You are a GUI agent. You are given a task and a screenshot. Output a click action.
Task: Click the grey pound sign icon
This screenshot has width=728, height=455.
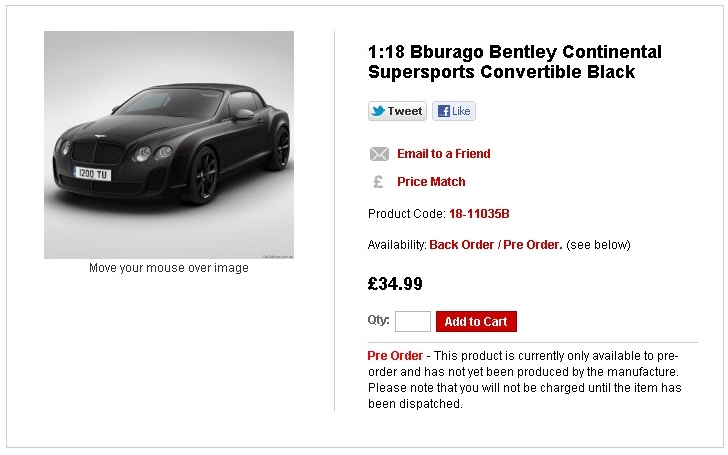[x=378, y=182]
